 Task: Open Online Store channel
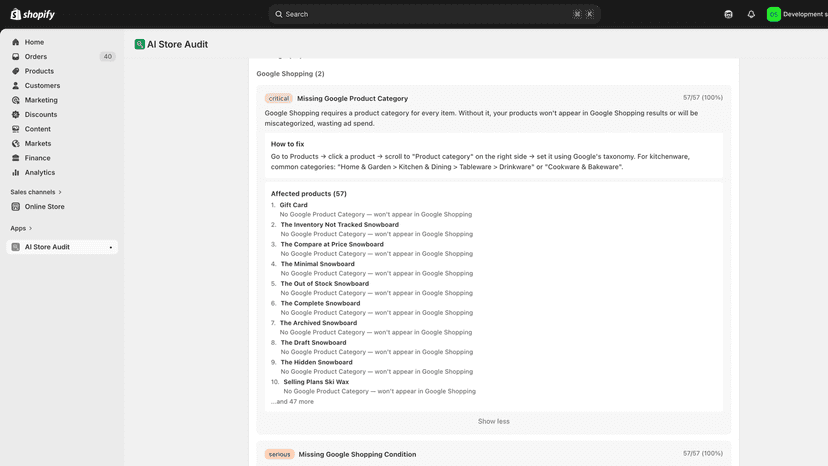[x=44, y=207]
